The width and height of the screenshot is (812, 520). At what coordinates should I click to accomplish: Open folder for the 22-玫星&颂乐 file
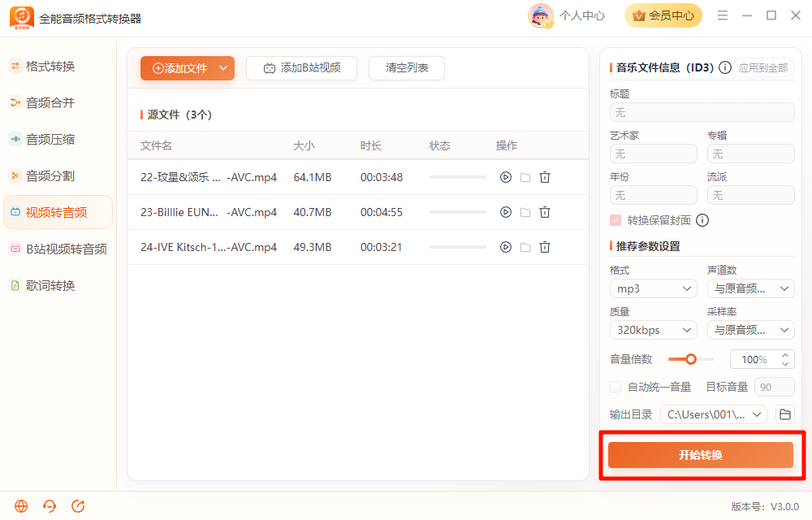pos(525,177)
